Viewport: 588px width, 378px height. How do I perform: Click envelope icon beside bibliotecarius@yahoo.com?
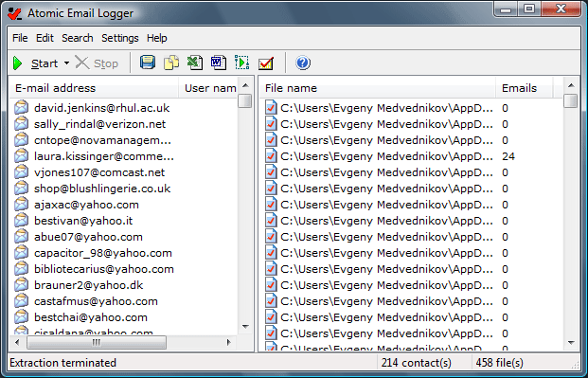coord(22,269)
